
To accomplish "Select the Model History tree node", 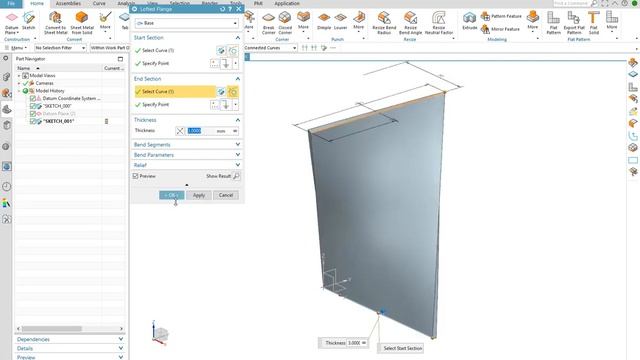I will click(x=50, y=91).
